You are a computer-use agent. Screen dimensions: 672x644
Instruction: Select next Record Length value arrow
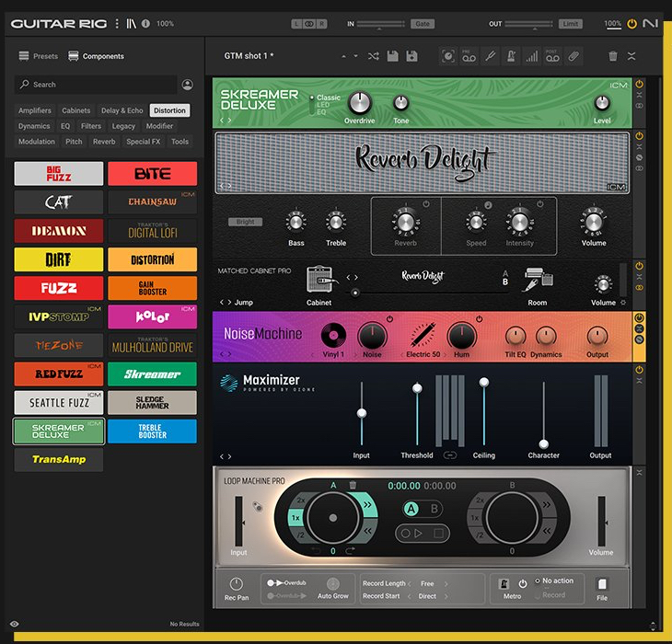coord(446,583)
